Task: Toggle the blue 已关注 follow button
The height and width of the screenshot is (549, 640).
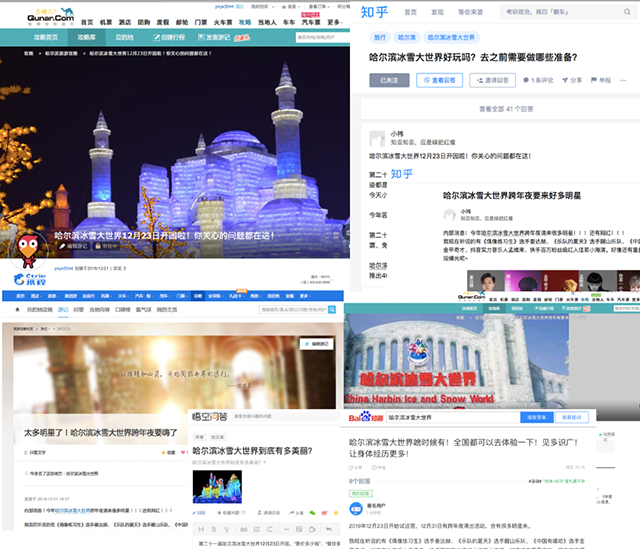Action: click(x=388, y=80)
